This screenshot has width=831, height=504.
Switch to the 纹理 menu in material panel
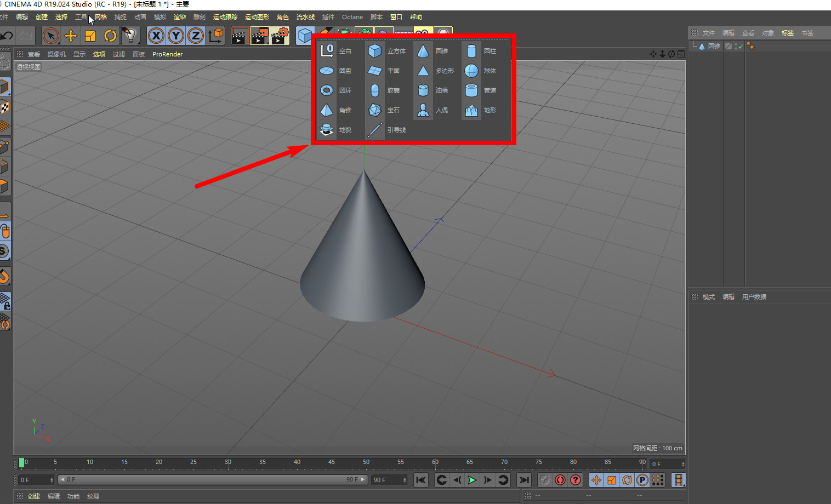93,496
